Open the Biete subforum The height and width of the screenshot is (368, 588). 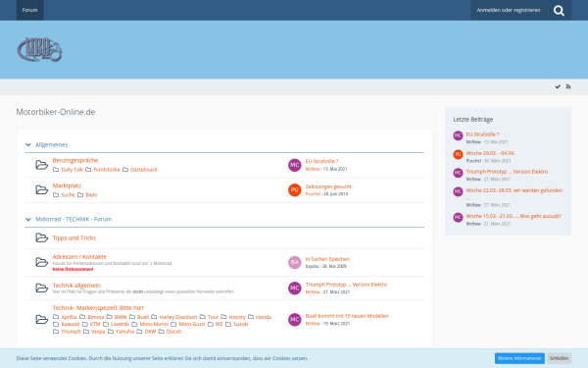click(x=91, y=195)
